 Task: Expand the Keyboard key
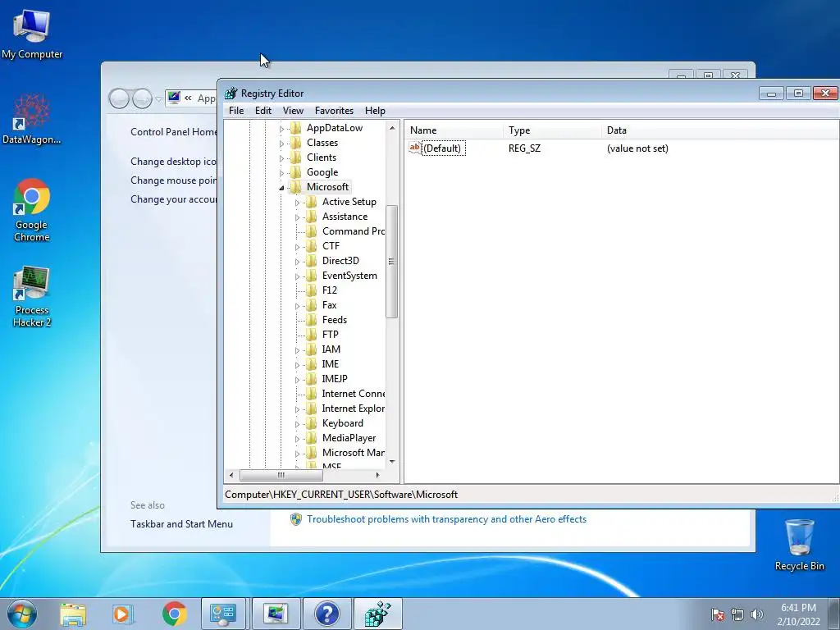click(297, 424)
